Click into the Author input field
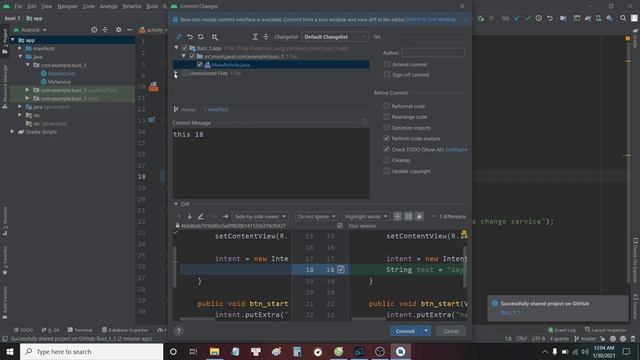Image resolution: width=640 pixels, height=360 pixels. [433, 53]
